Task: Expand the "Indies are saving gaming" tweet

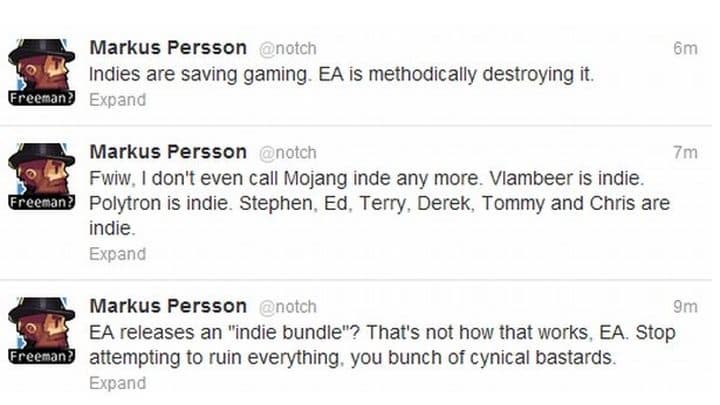Action: pyautogui.click(x=117, y=100)
